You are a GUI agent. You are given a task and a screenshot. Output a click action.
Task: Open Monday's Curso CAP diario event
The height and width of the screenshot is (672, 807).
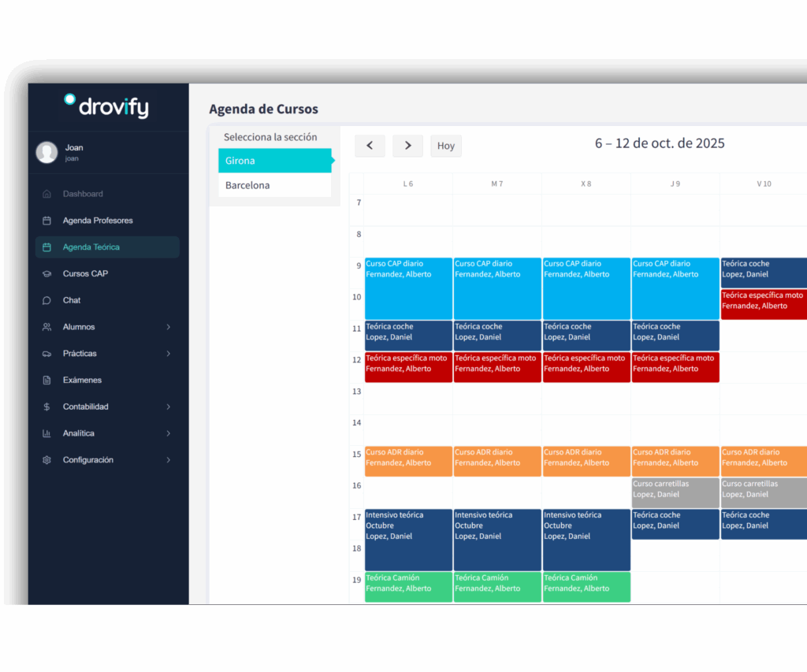[x=409, y=288]
